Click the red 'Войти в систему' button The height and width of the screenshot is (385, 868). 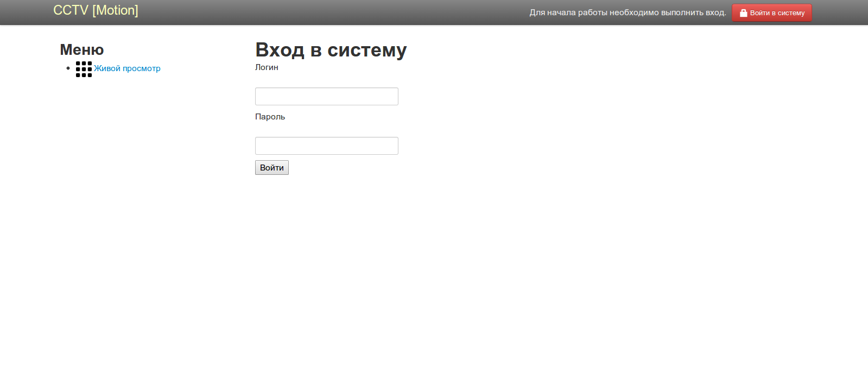tap(771, 12)
